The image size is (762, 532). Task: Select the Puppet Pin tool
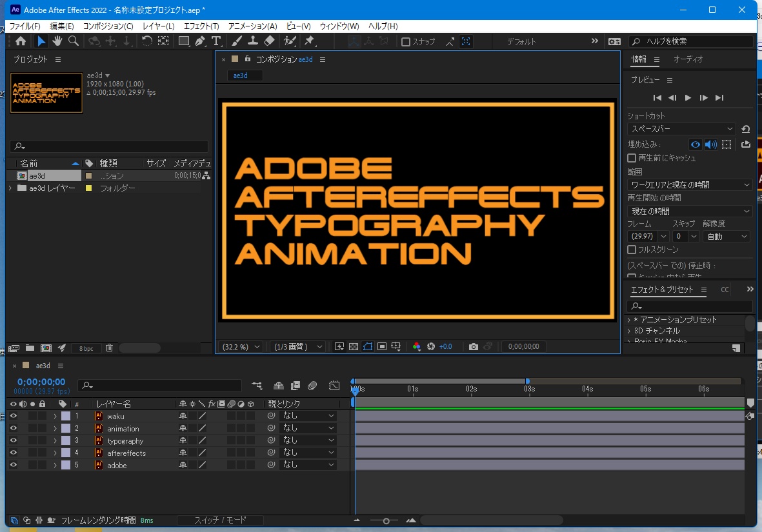tap(309, 41)
